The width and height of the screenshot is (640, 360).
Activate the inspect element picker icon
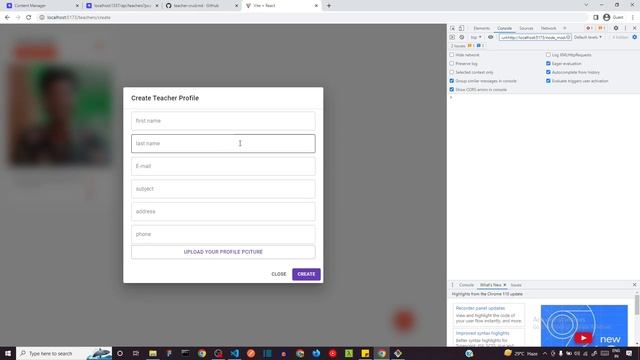point(452,28)
